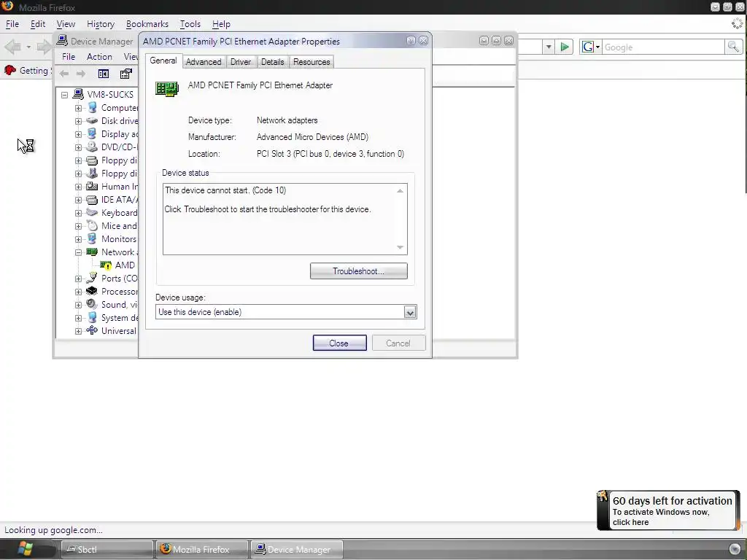Image resolution: width=747 pixels, height=560 pixels.
Task: Open Firefox Help menu
Action: 221,24
